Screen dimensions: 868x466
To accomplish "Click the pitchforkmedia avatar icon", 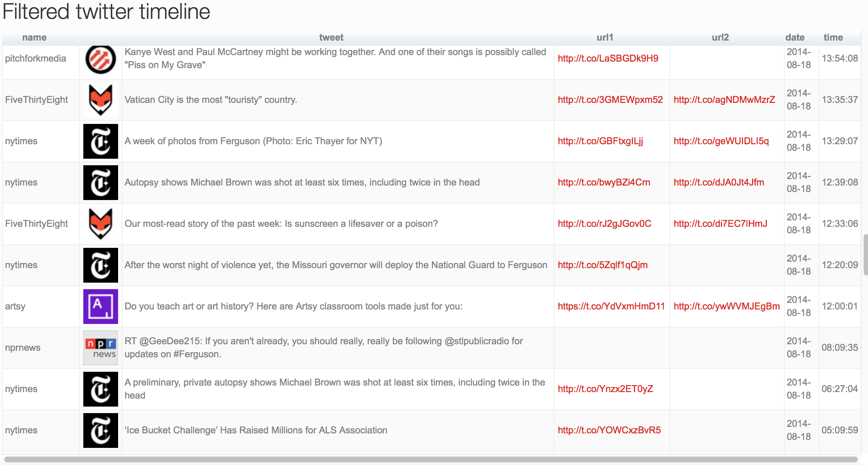I will tap(100, 59).
